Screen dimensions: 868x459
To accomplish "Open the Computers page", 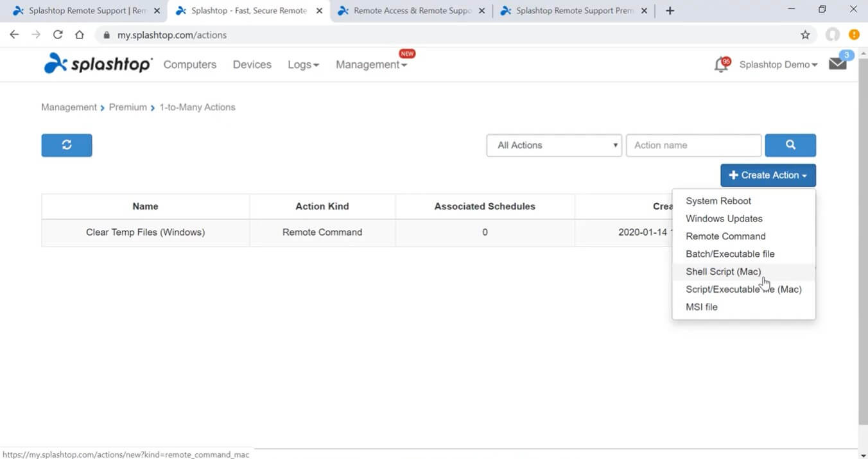I will tap(190, 64).
